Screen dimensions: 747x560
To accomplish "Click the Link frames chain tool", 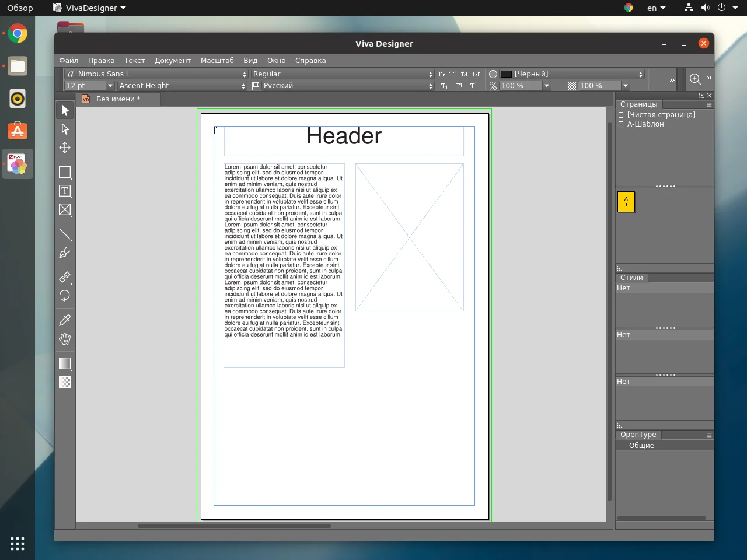I will click(x=65, y=277).
